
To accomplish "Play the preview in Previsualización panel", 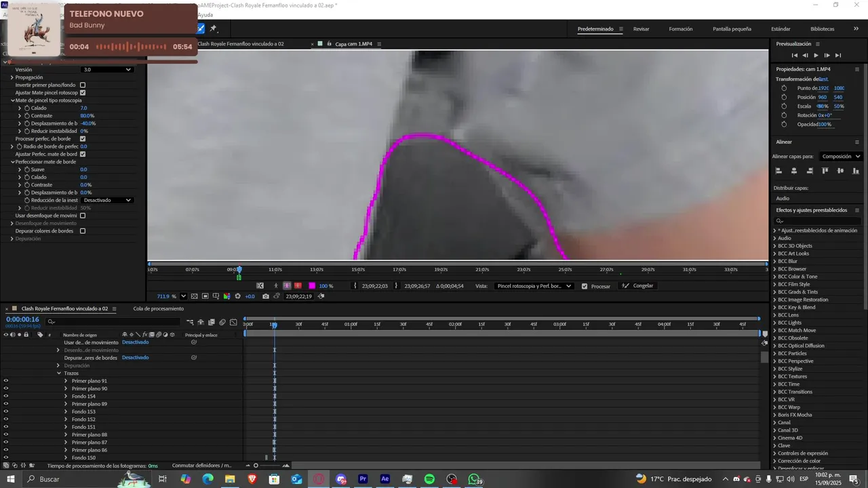I will pyautogui.click(x=816, y=56).
